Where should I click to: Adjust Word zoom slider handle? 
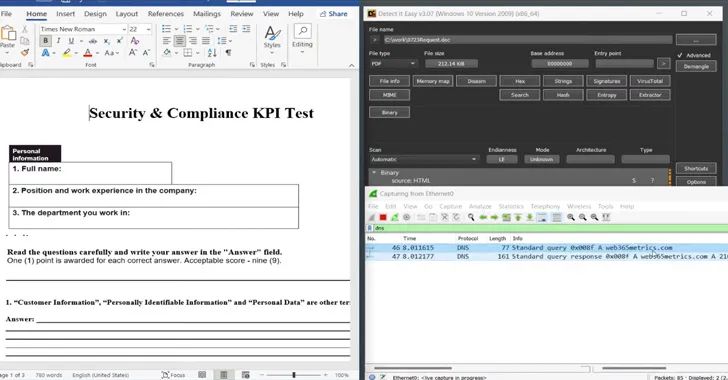293,374
